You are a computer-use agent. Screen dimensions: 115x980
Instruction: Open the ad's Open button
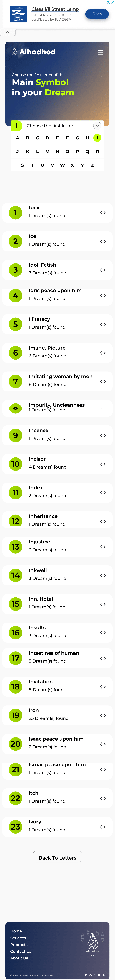[97, 14]
